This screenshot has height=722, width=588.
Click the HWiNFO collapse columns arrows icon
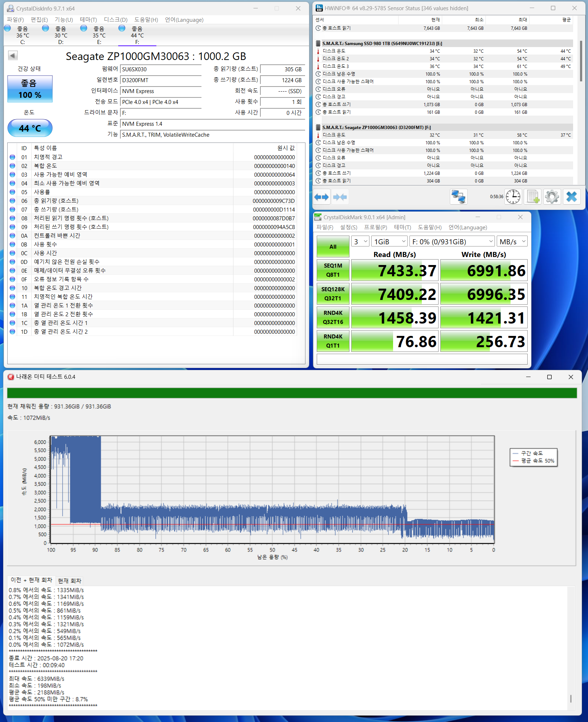[x=340, y=197]
